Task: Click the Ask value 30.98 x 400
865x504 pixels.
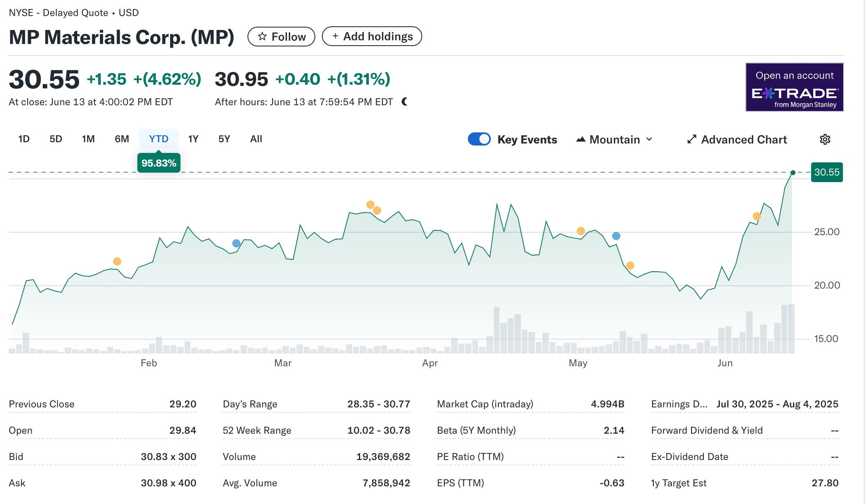Action: [169, 483]
